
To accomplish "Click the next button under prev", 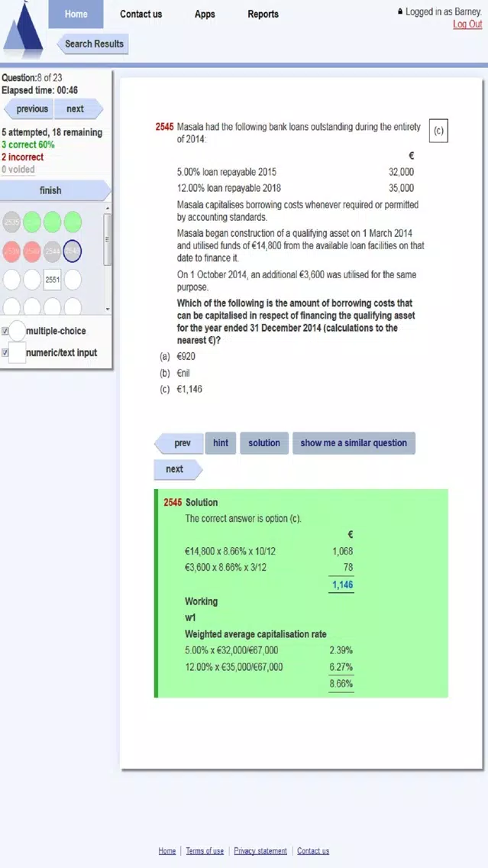I will click(178, 469).
